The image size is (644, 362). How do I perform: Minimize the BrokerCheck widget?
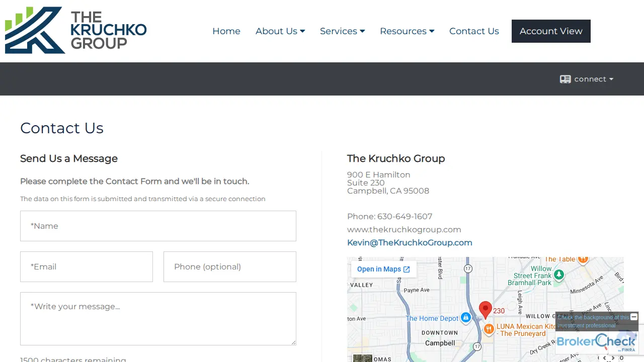[634, 317]
